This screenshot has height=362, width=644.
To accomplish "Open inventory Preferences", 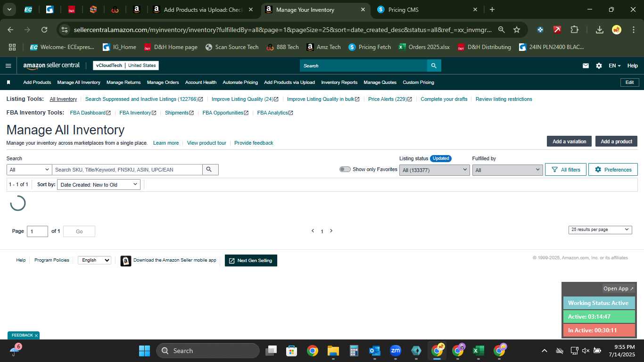I will [613, 170].
